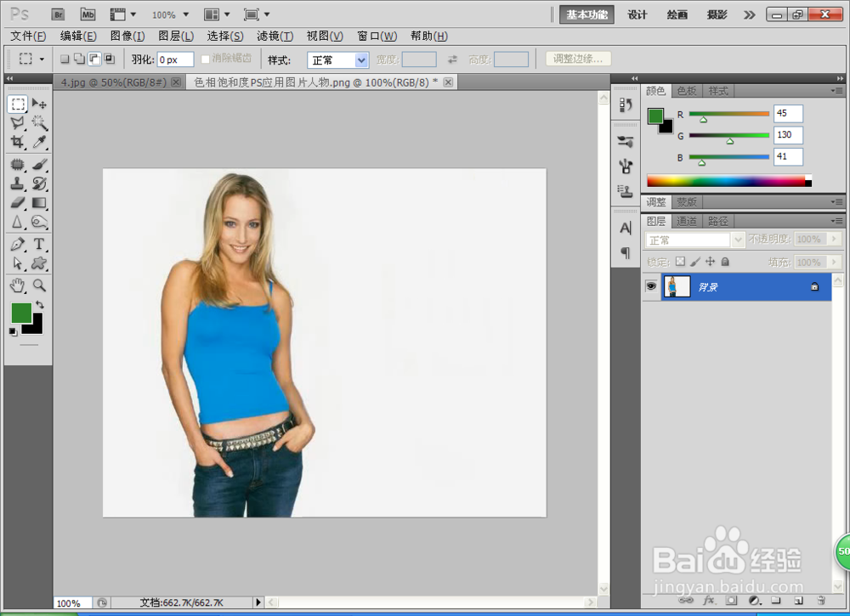Select the Custom Shape tool

pos(39,263)
